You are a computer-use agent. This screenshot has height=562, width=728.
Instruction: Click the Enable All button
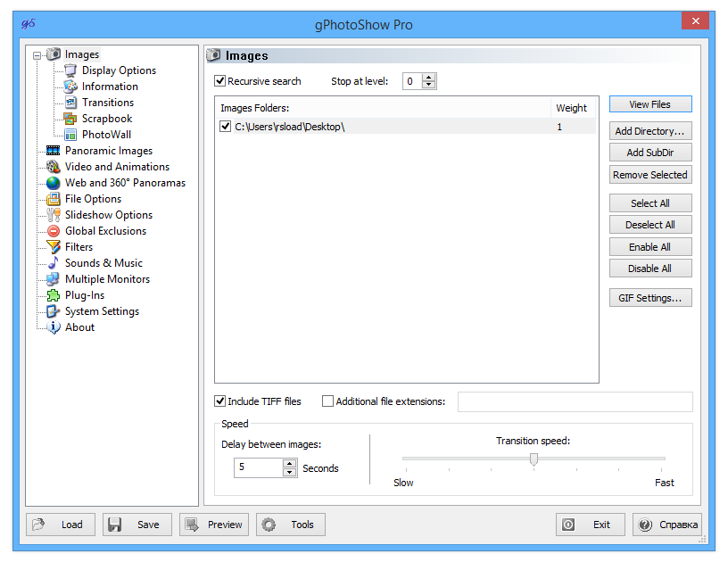[x=650, y=247]
